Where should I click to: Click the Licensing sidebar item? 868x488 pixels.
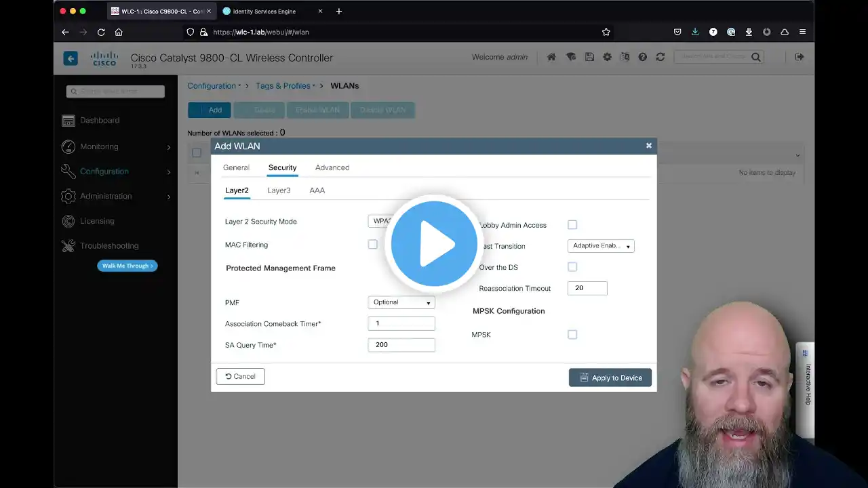click(97, 221)
